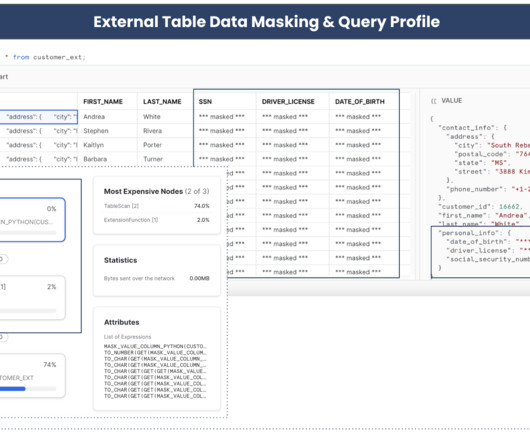The image size is (530, 442).
Task: Select the Porter last name cell
Action: coord(165,145)
